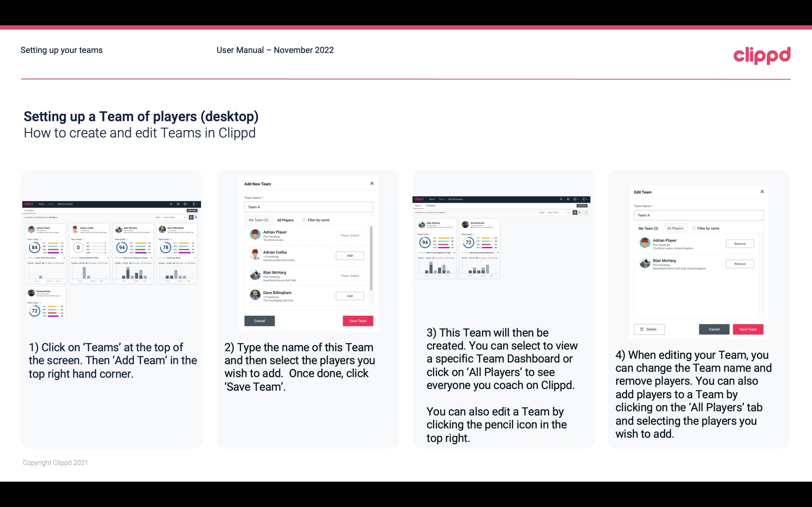Click Adrian Player's profile avatar icon
Screen dimensions: 812x507
(255, 234)
